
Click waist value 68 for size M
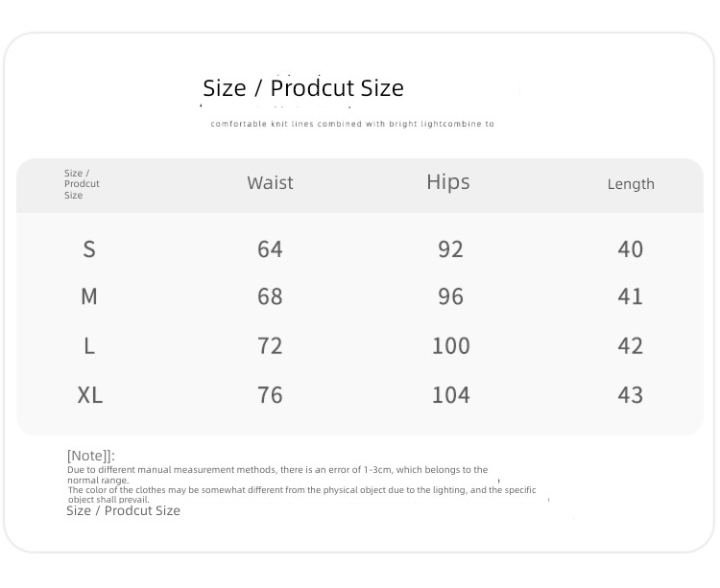[270, 296]
